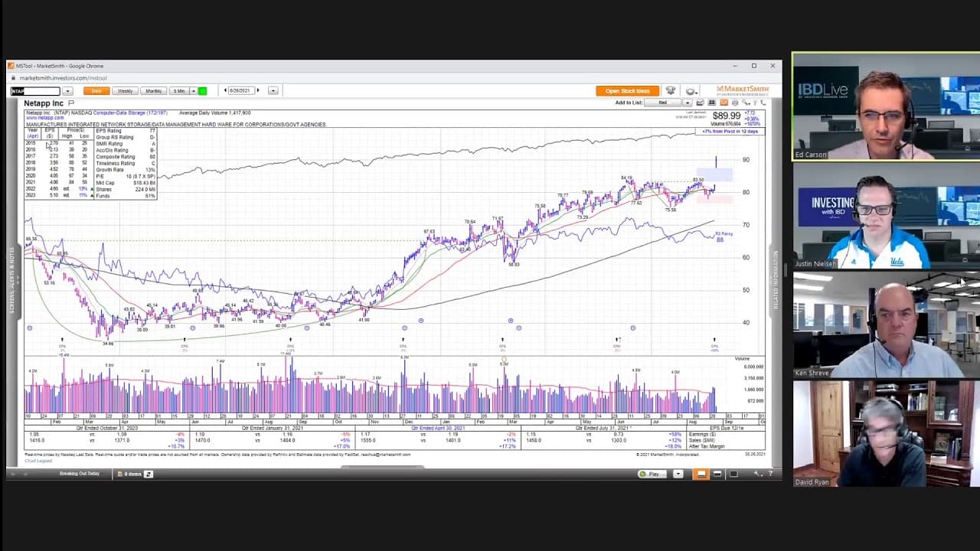Image resolution: width=980 pixels, height=551 pixels.
Task: Click the EPS Rating row
Action: 125,131
